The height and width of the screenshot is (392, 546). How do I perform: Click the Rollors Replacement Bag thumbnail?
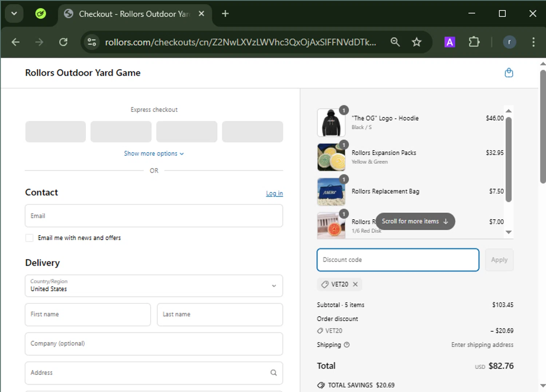[x=331, y=192]
